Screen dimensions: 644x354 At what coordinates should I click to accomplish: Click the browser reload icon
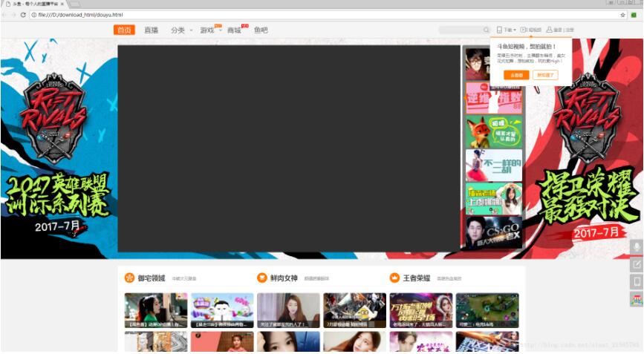tap(24, 15)
